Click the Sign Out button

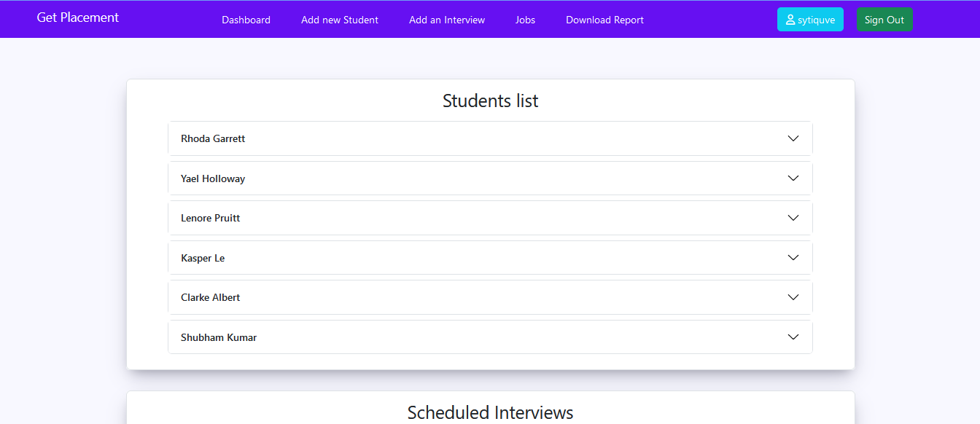coord(884,20)
